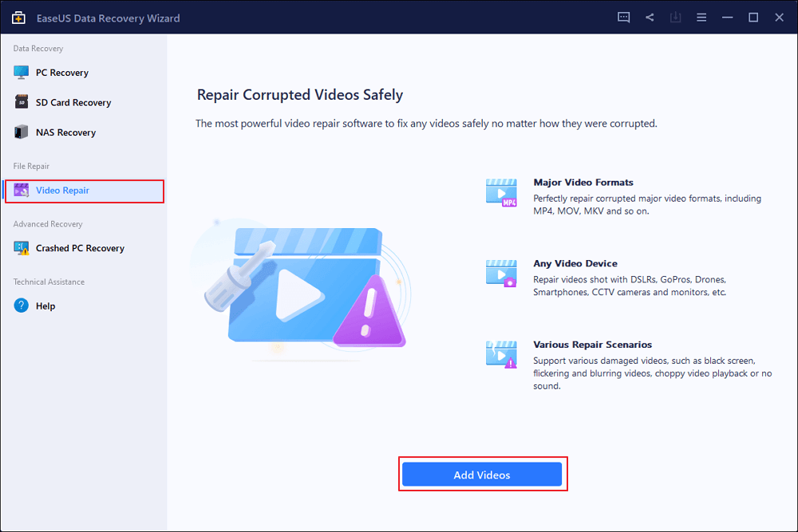
Task: Switch to Video Repair section
Action: (84, 191)
